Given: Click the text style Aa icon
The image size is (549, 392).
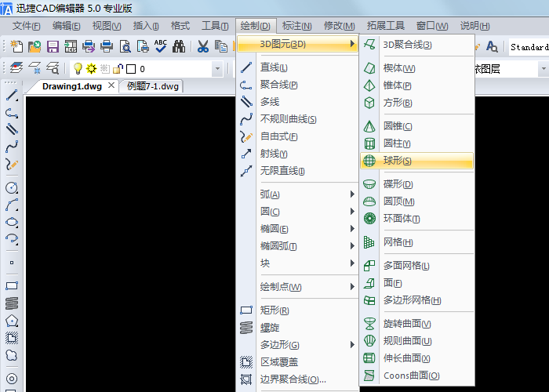Looking at the screenshot, I should [492, 46].
